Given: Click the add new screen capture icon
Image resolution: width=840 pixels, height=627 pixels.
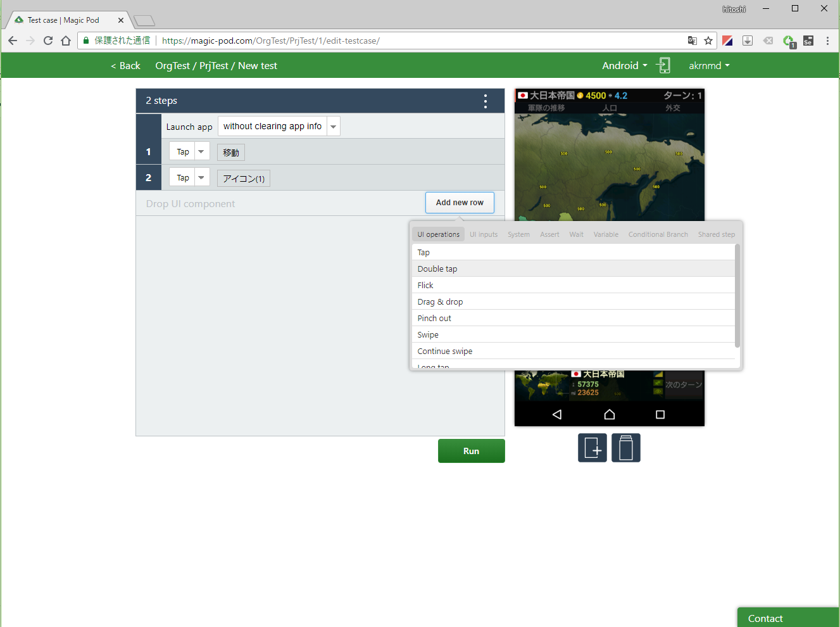Looking at the screenshot, I should click(x=592, y=448).
